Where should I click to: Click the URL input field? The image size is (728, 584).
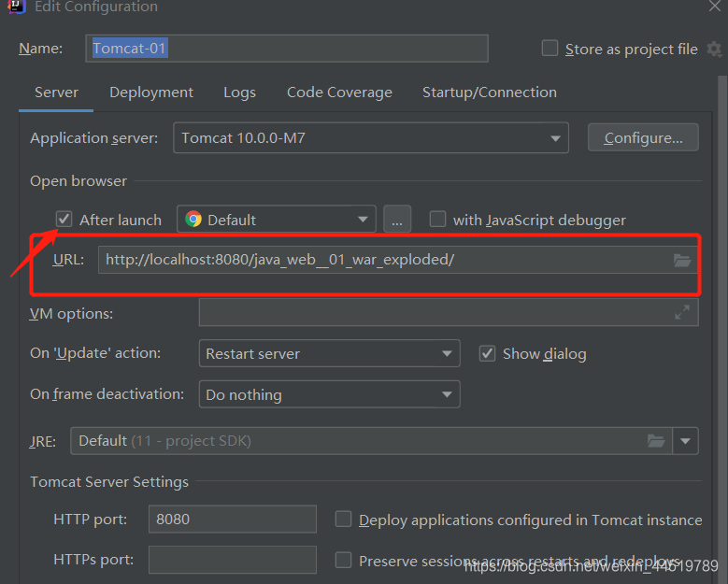click(x=397, y=260)
